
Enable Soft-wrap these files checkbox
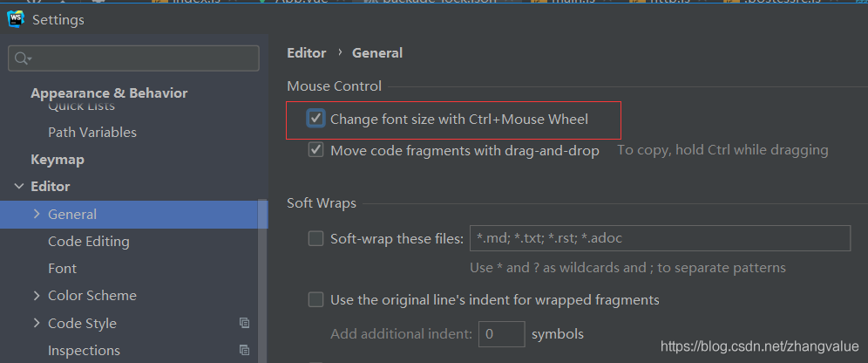tap(315, 238)
